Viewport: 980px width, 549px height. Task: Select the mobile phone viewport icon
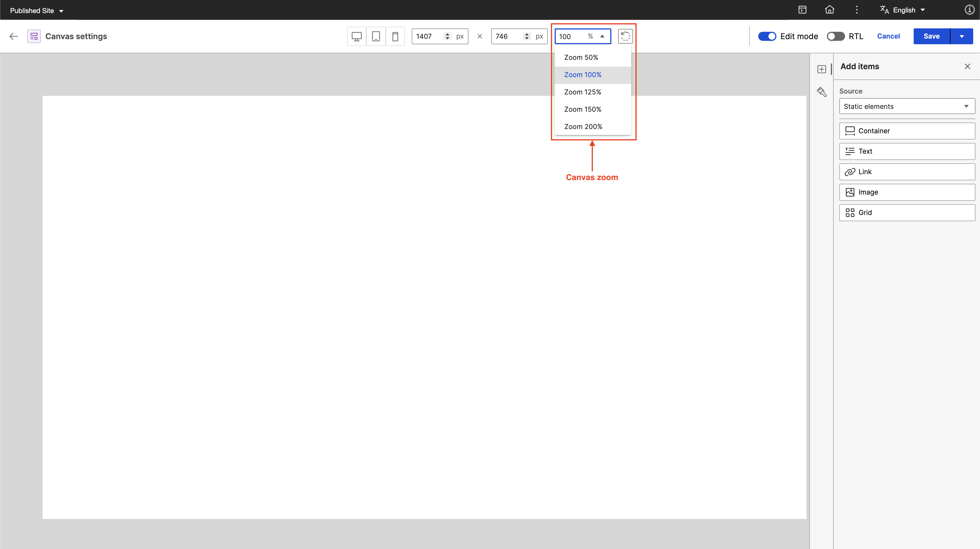pos(395,36)
